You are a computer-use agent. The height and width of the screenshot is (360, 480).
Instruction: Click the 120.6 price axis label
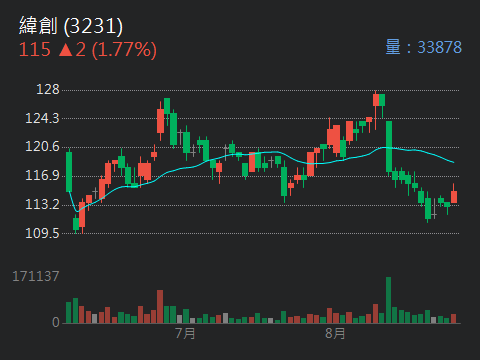click(x=42, y=147)
